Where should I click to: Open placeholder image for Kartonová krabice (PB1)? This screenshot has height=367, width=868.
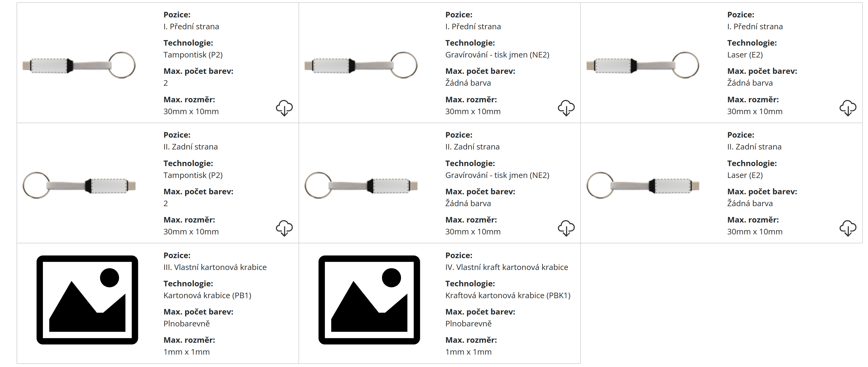pos(87,300)
